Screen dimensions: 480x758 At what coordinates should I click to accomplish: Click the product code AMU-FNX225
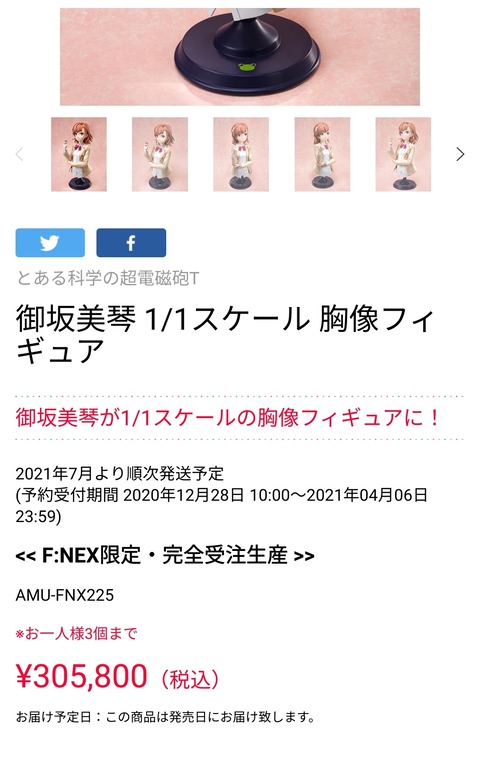[65, 595]
